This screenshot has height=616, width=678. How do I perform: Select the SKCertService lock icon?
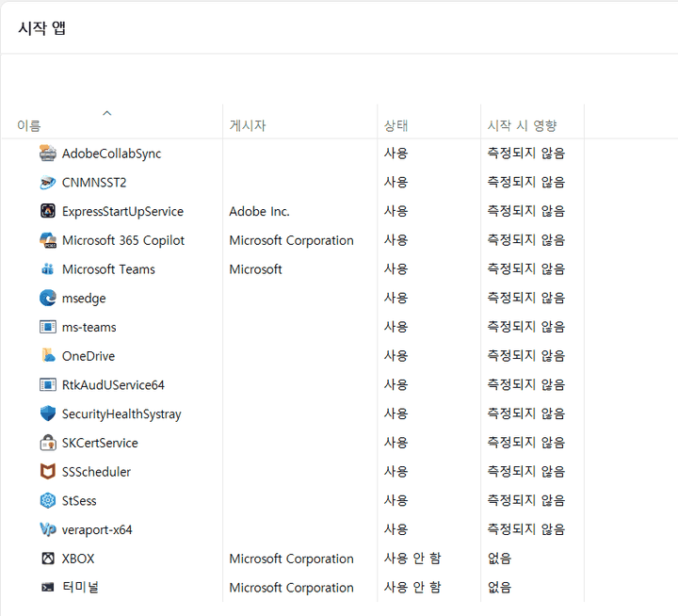coord(48,443)
